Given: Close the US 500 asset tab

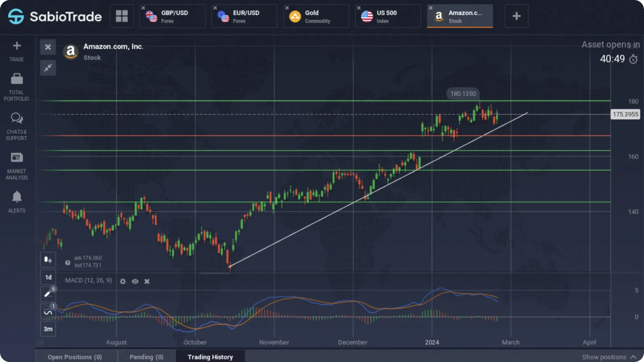Looking at the screenshot, I should 359,8.
